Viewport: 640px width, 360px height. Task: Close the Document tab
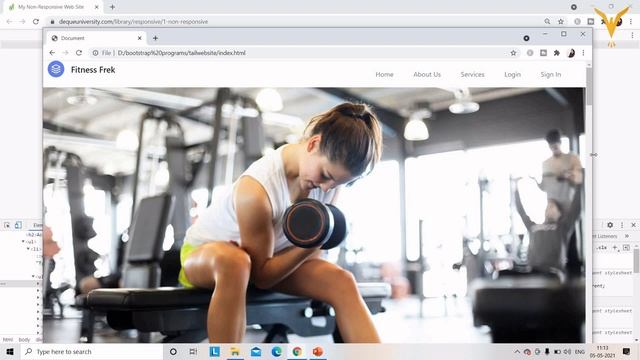click(140, 38)
